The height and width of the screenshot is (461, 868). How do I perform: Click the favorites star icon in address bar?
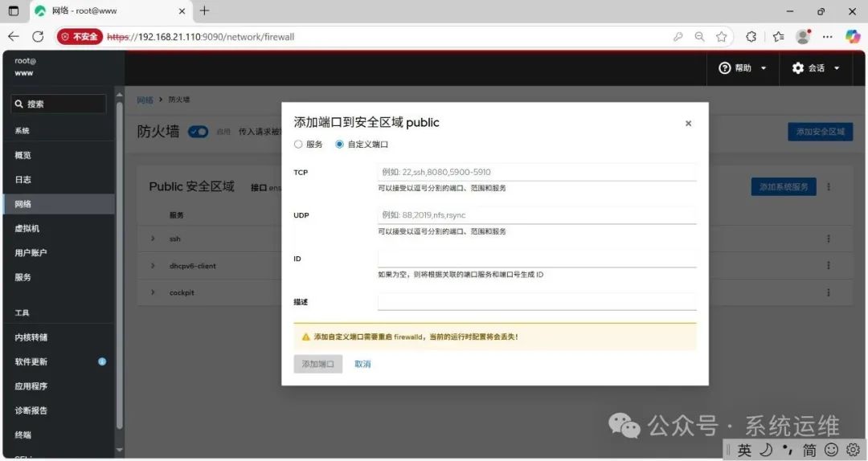[x=721, y=37]
